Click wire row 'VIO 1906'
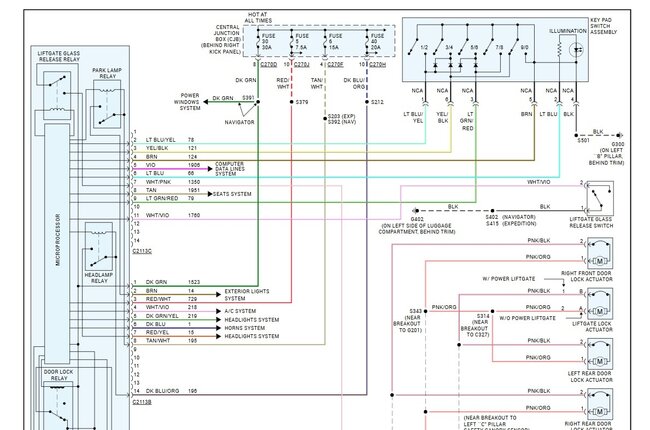 [x=172, y=165]
